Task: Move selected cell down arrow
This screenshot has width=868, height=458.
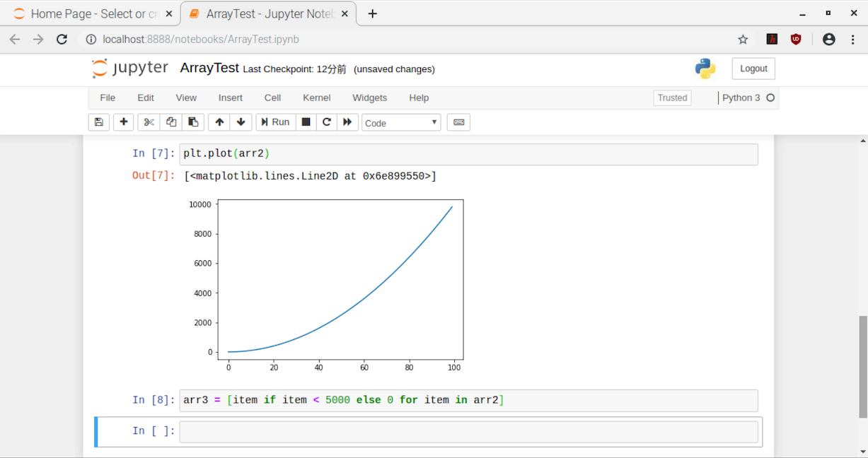Action: [x=241, y=122]
